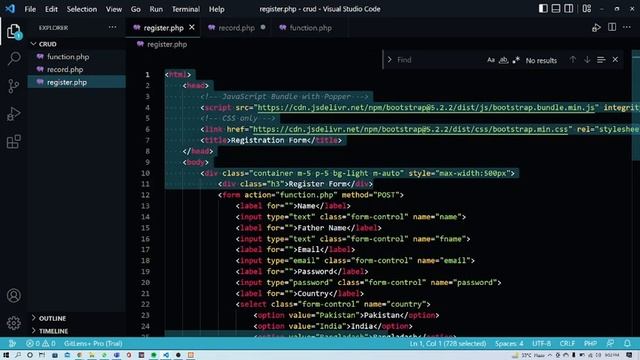Split the editor to the right

tap(612, 27)
